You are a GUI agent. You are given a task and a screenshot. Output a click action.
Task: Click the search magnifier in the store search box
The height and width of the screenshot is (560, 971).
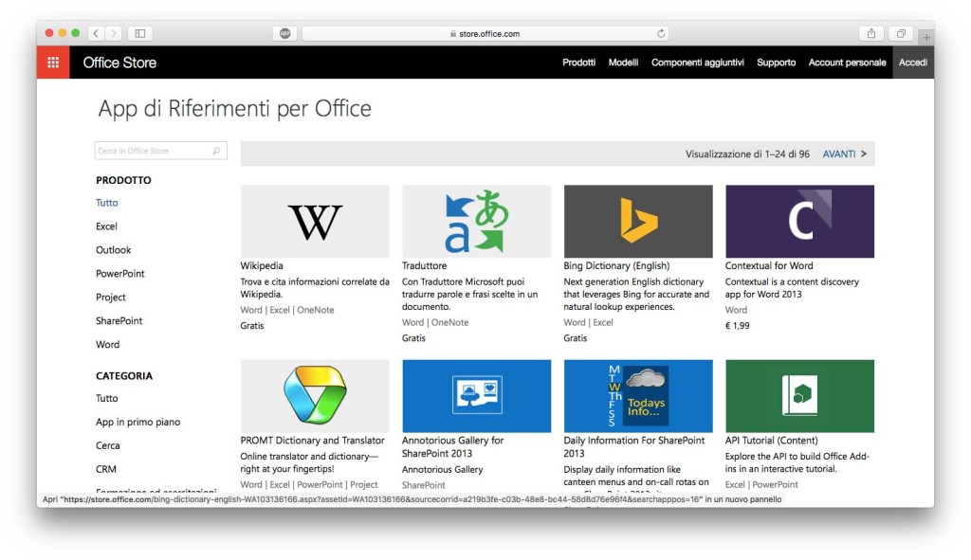click(x=217, y=151)
